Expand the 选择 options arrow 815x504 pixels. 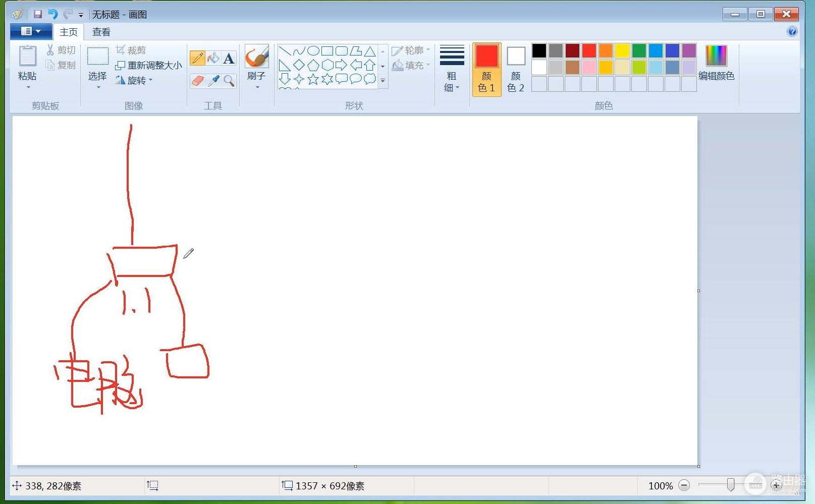click(98, 87)
